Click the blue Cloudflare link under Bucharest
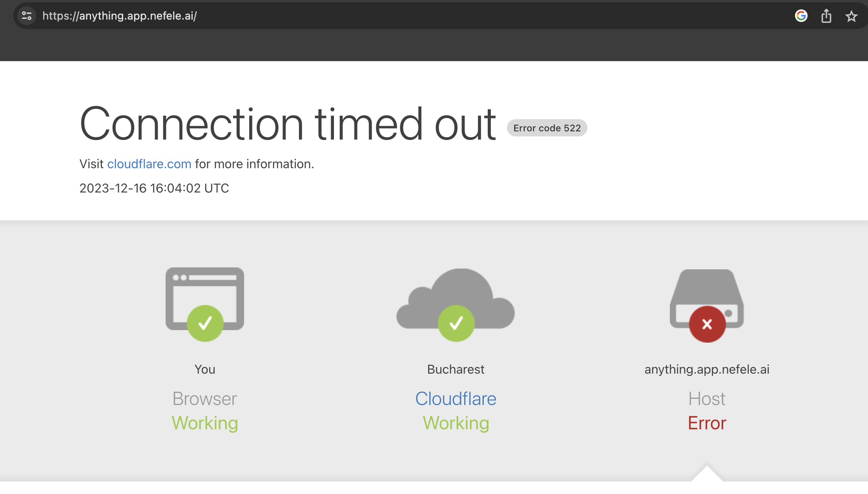Viewport: 868px width, 494px height. pyautogui.click(x=456, y=399)
